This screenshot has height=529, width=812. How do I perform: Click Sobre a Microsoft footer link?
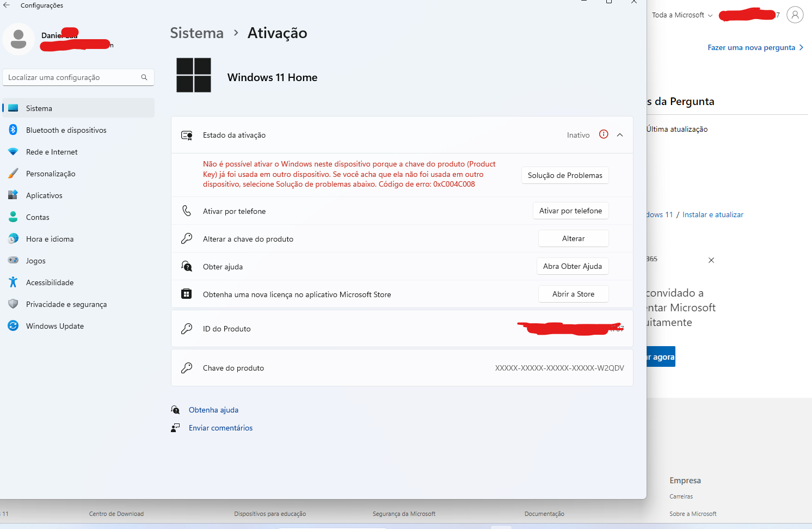693,514
